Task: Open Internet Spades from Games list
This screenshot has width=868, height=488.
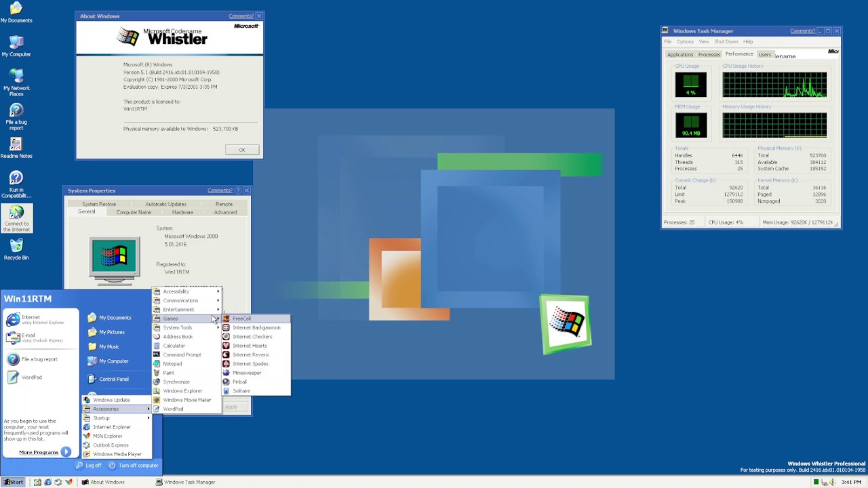Action: [256, 364]
